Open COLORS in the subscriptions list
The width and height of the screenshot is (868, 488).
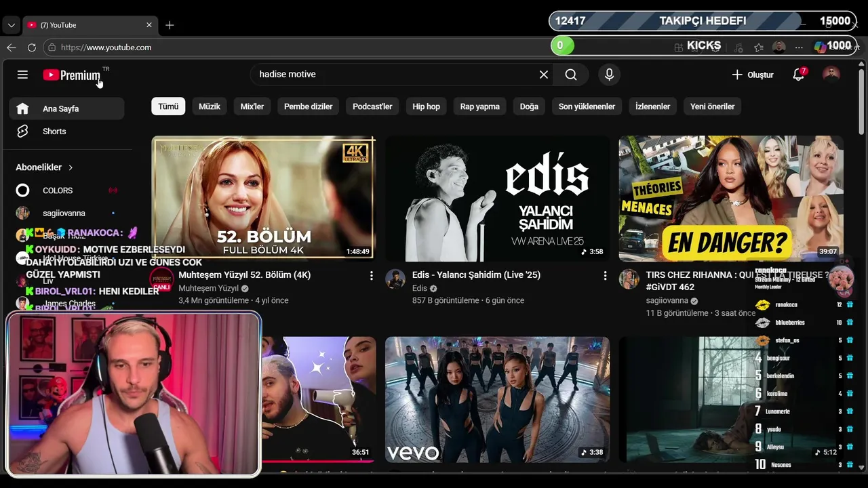(58, 190)
